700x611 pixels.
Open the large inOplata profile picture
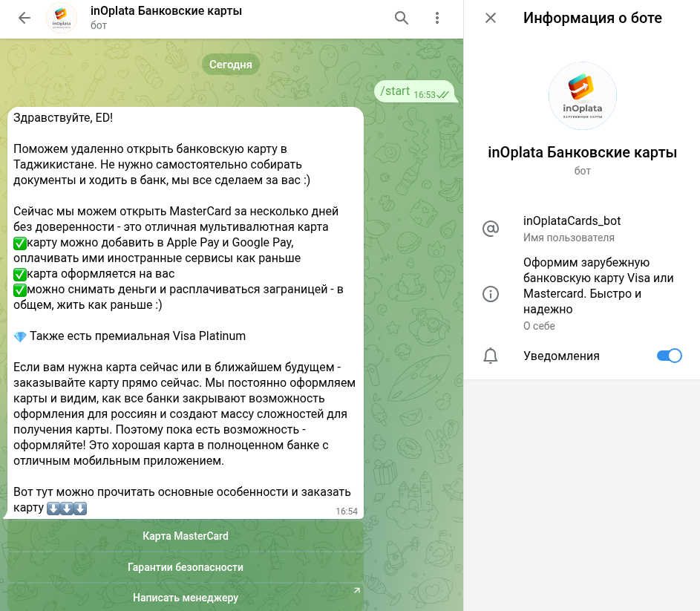coord(582,96)
